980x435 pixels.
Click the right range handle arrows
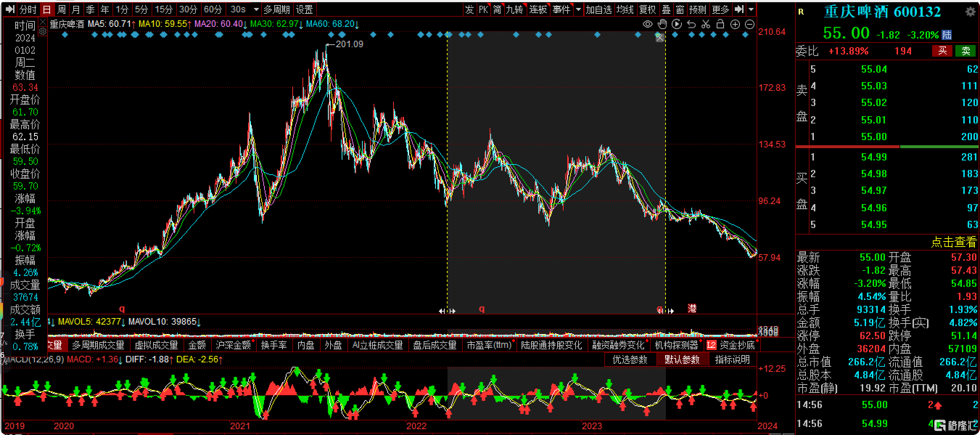[666, 311]
